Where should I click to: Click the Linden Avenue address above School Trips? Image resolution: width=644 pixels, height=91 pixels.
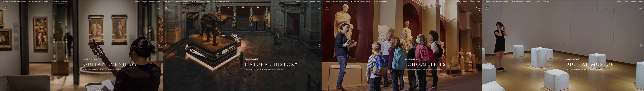click(361, 1)
